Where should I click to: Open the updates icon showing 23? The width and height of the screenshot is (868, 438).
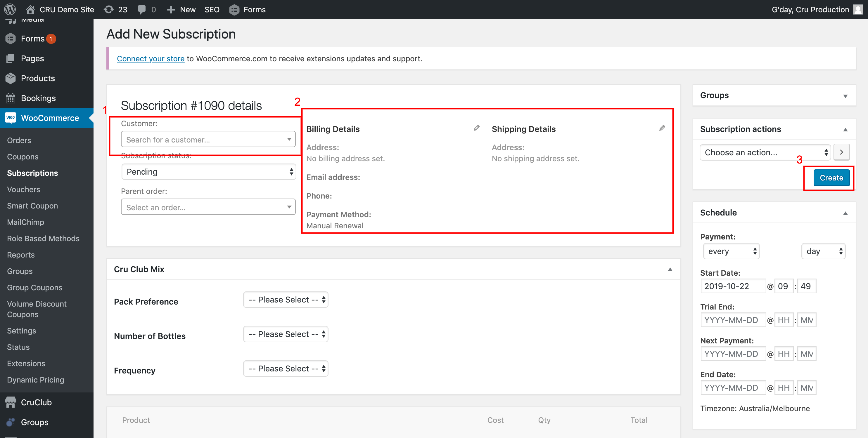pyautogui.click(x=108, y=9)
